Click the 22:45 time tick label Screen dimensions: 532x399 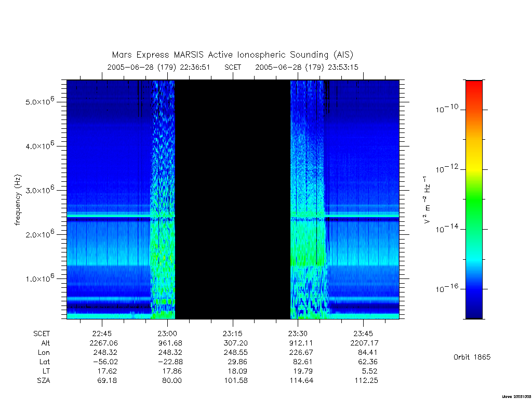click(x=102, y=334)
